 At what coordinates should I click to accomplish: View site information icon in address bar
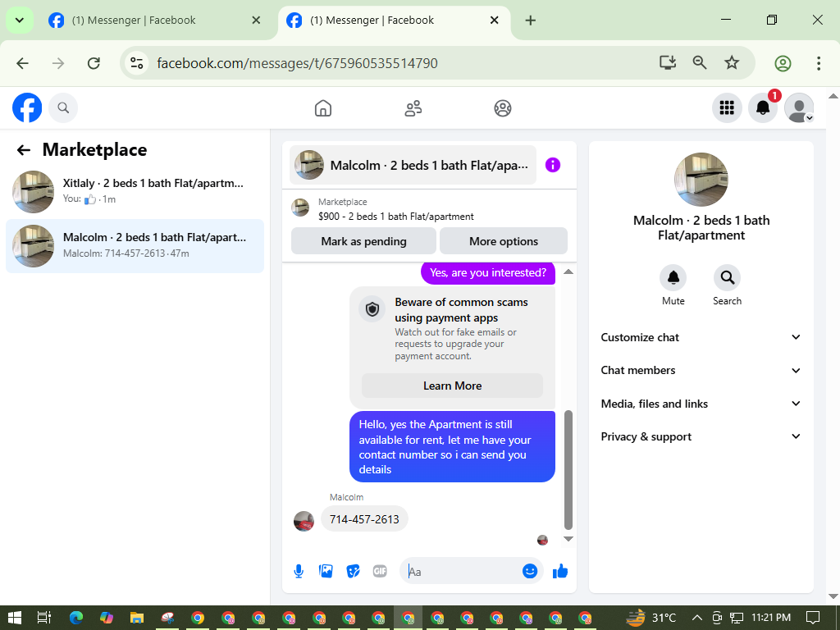137,63
